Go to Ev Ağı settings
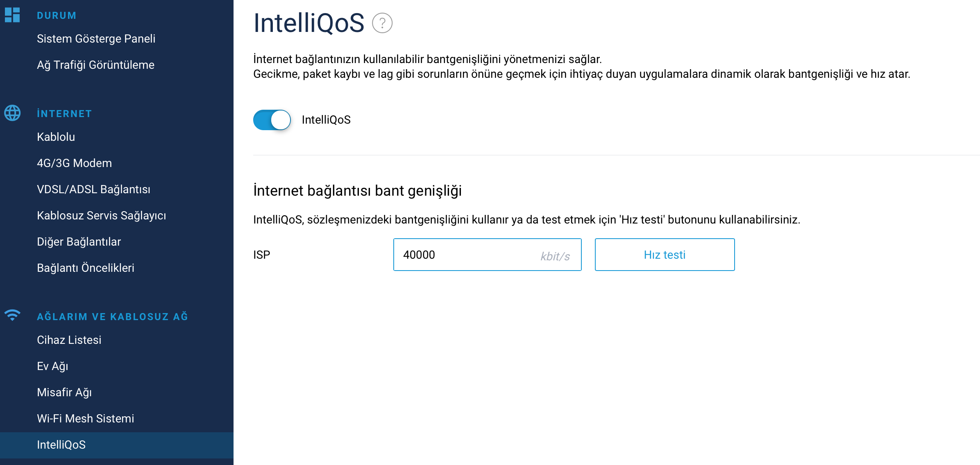The image size is (980, 465). point(52,366)
